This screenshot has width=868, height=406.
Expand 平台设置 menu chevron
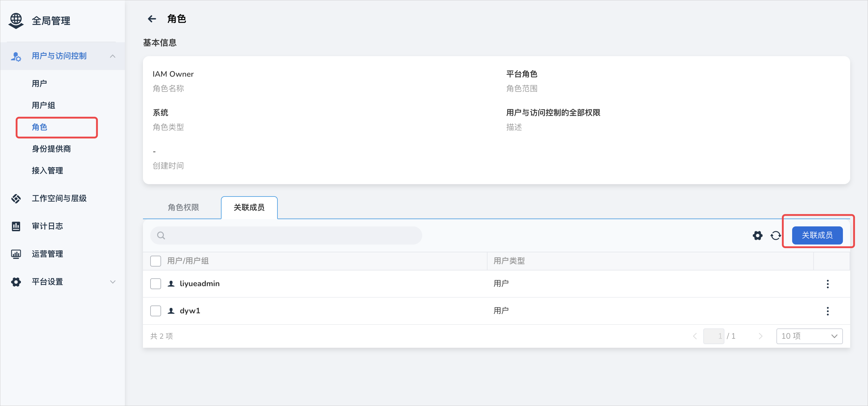tap(113, 282)
